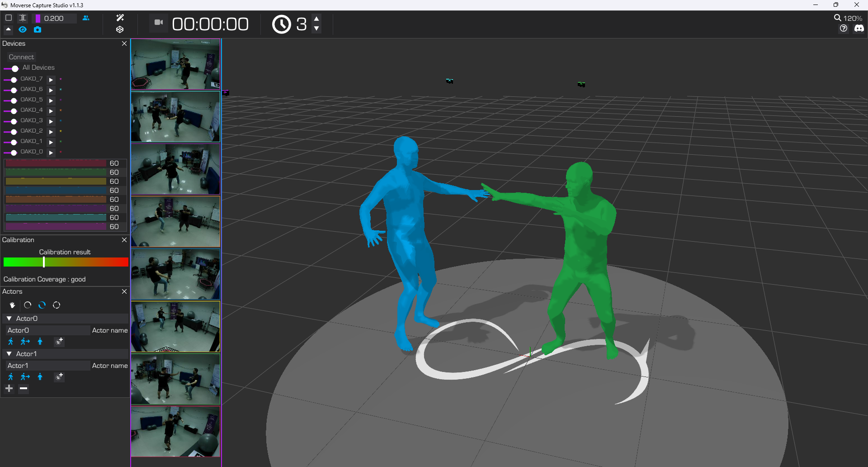Toggle the OAKD_2 device switch
This screenshot has width=868, height=467.
coord(10,132)
